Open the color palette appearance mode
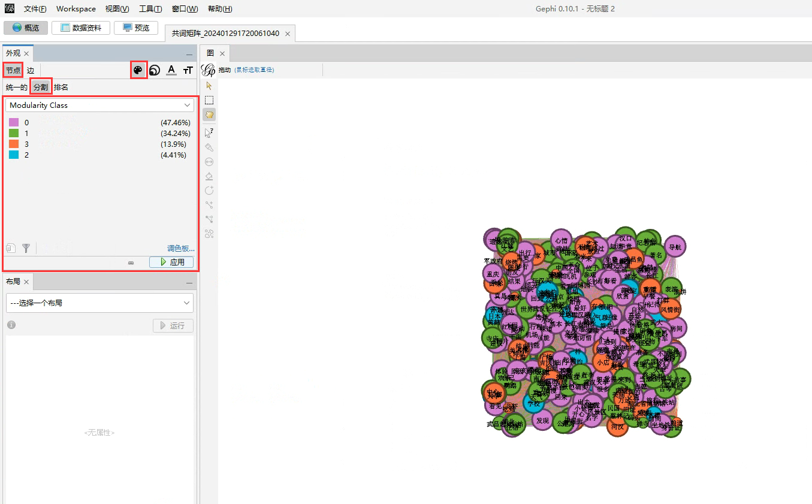The image size is (812, 504). click(138, 71)
